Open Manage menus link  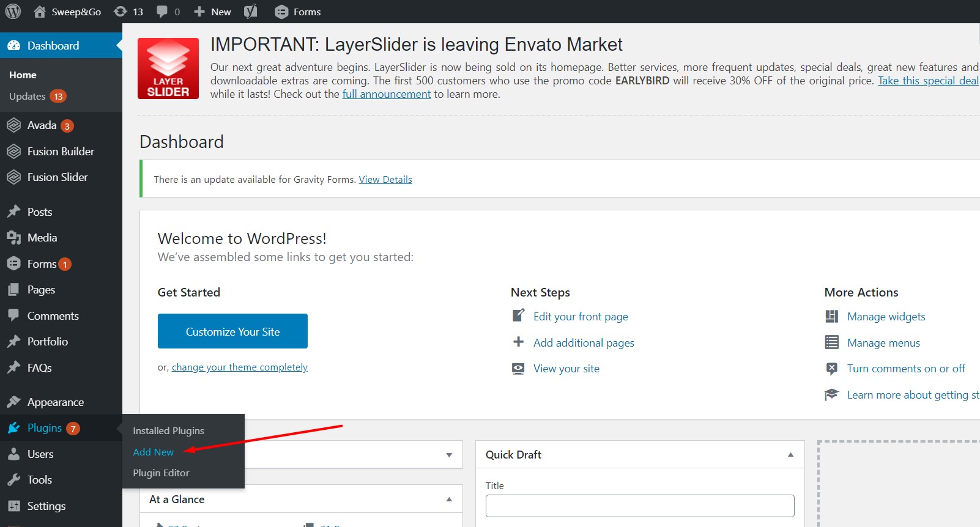pos(883,343)
